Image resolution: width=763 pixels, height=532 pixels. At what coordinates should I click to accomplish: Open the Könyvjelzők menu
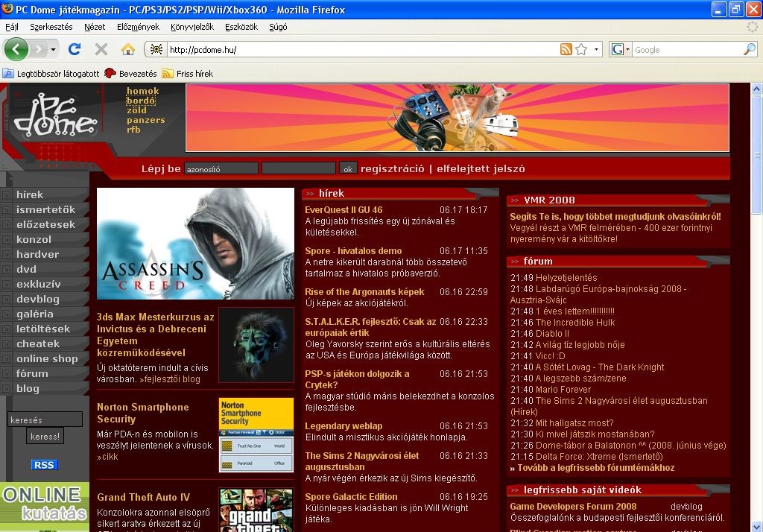coord(192,27)
